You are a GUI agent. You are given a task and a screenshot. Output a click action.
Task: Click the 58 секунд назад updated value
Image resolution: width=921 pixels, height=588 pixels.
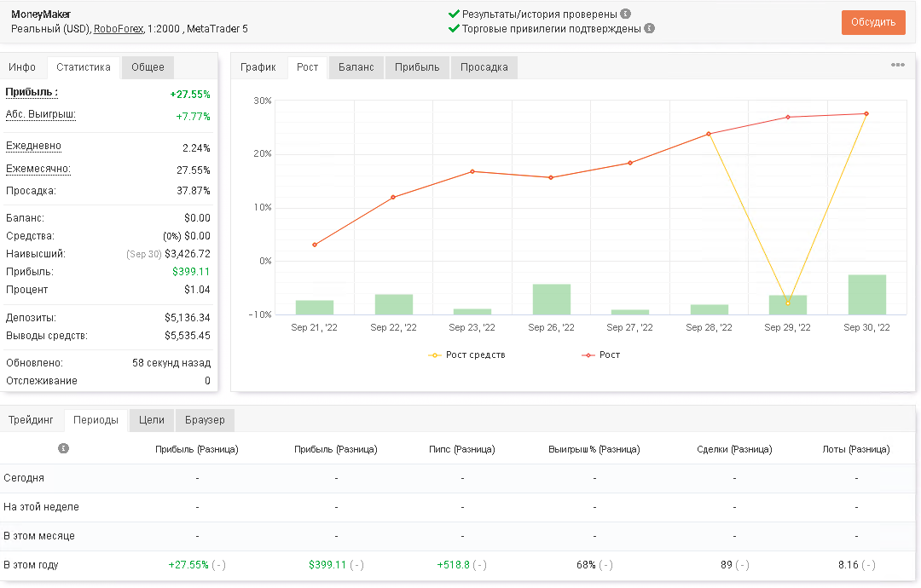coord(171,363)
